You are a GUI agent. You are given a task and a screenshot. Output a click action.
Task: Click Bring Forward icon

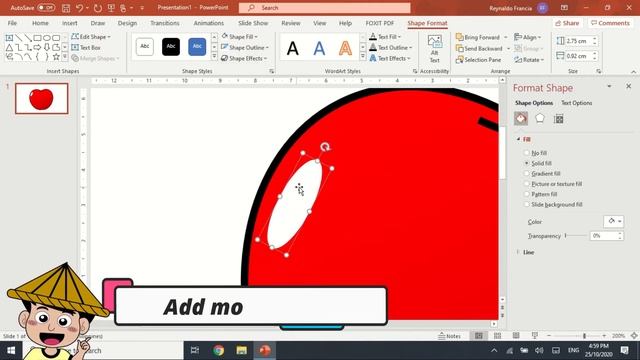(x=460, y=37)
